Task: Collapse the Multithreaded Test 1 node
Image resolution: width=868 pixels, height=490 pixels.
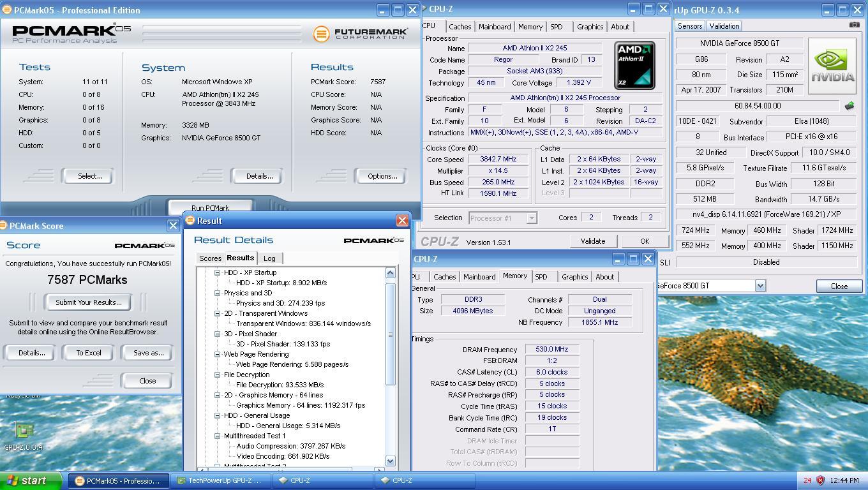Action: (x=217, y=436)
